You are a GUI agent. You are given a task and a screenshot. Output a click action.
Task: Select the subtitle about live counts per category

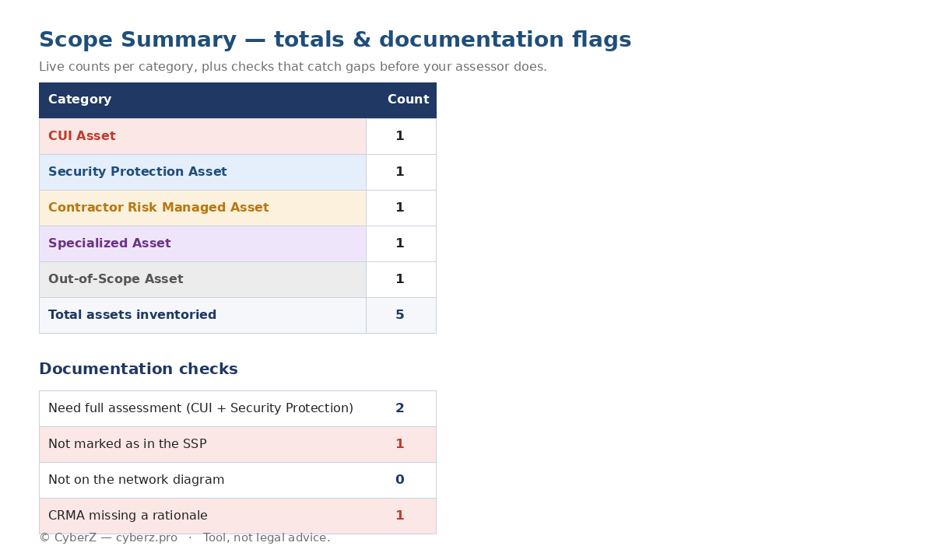point(293,67)
